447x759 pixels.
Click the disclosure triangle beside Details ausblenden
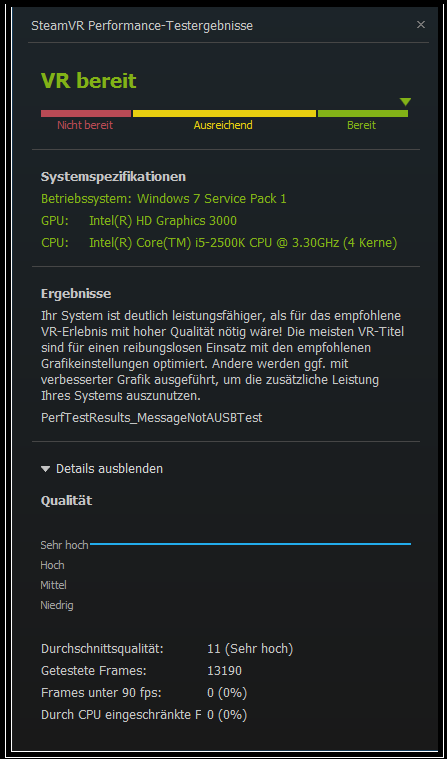pos(46,469)
